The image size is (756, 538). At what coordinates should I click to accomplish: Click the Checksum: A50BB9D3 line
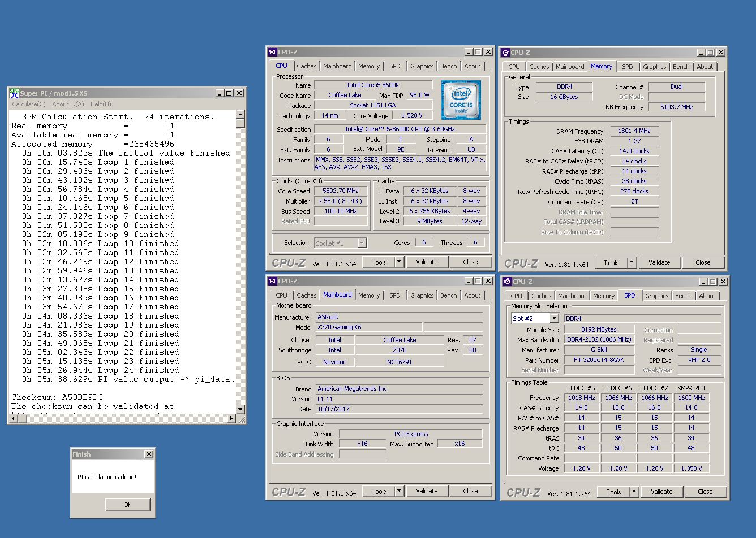[x=57, y=397]
